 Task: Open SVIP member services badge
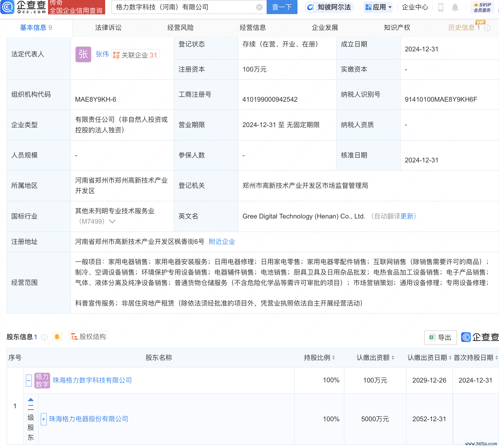[482, 7]
